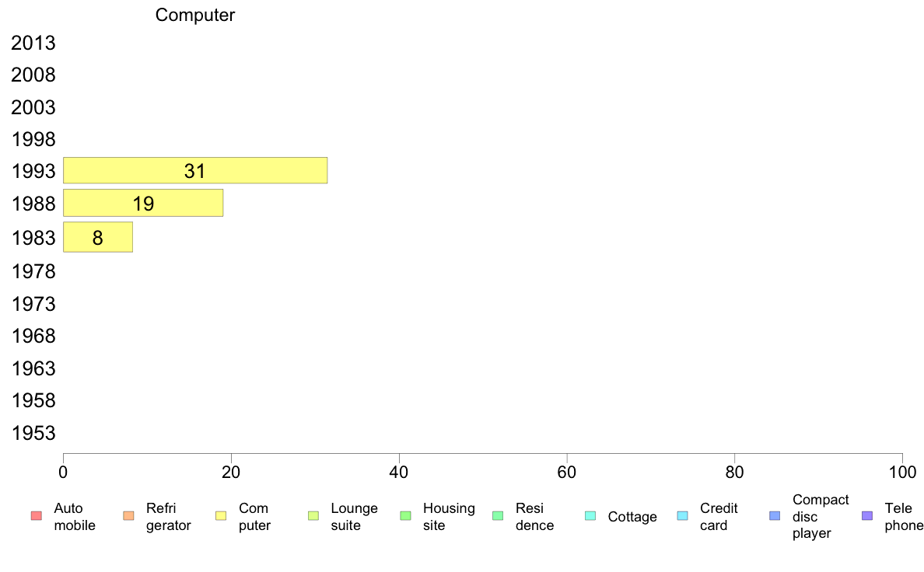Image resolution: width=924 pixels, height=572 pixels.
Task: Click the orange Refrigerator legend swatch
Action: point(128,516)
